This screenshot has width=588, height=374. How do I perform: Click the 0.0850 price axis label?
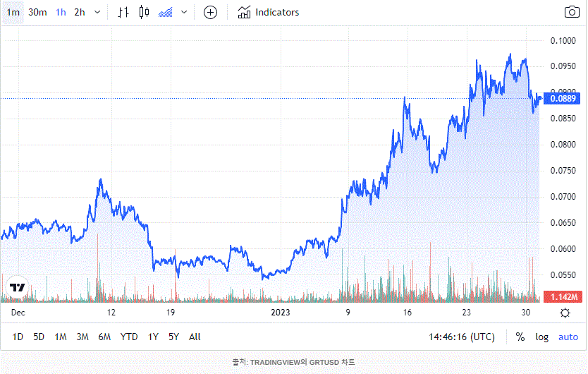563,119
